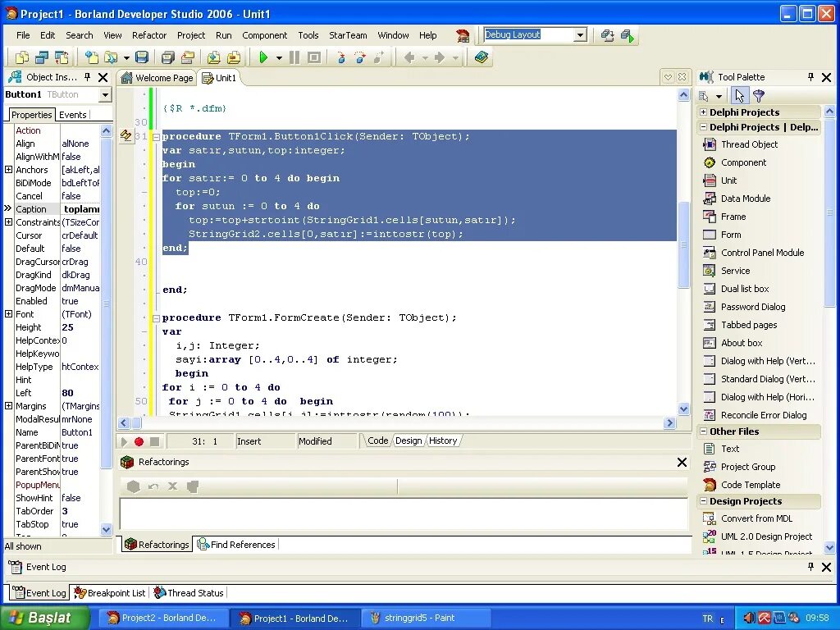Switch to the Events tab in Object Inspector
This screenshot has height=630, width=840.
tap(72, 115)
